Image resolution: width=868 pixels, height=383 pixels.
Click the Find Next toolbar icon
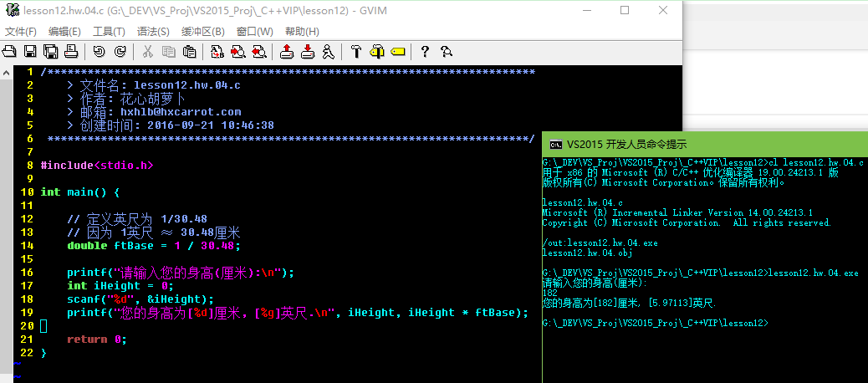click(238, 52)
